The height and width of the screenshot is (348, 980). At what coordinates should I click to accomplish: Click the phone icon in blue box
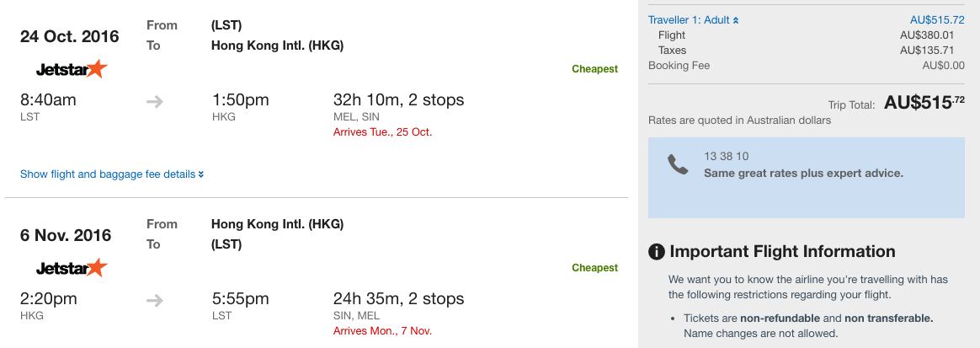(678, 164)
